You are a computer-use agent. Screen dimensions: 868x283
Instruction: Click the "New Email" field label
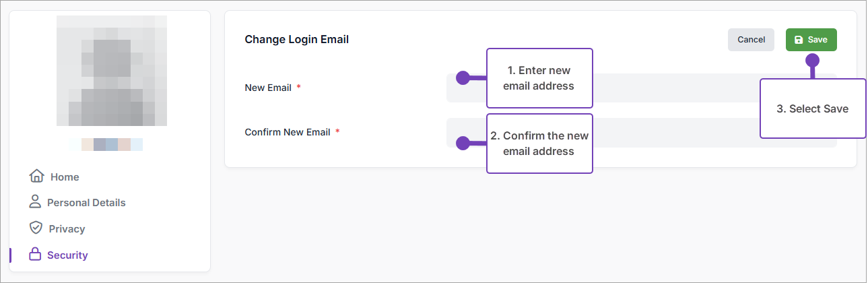pyautogui.click(x=268, y=88)
